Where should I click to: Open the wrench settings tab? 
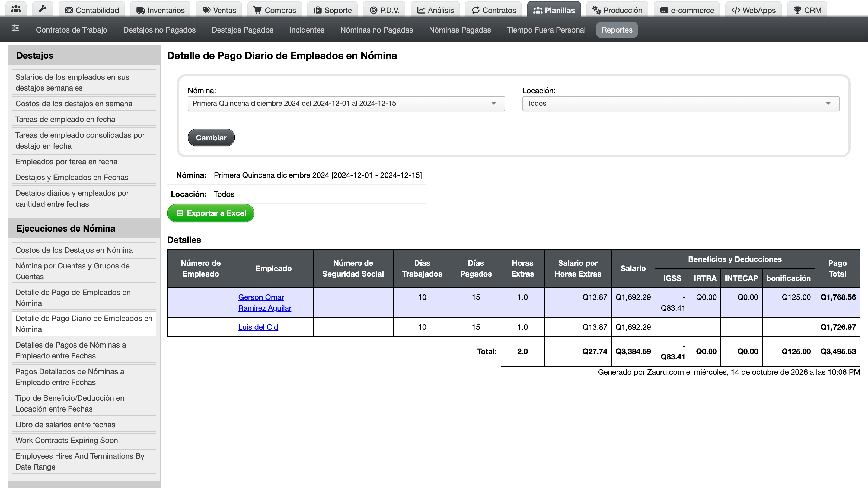pyautogui.click(x=42, y=9)
